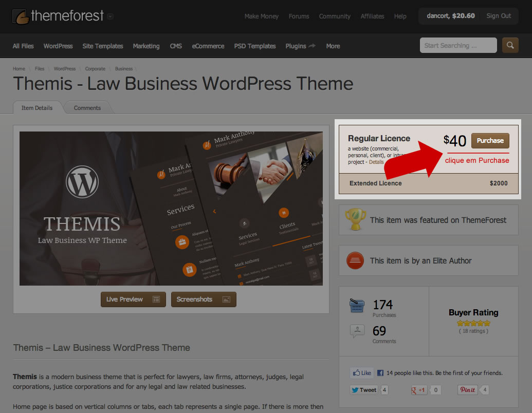The width and height of the screenshot is (532, 413).
Task: Open the Corporate breadcrumb
Action: pyautogui.click(x=95, y=69)
